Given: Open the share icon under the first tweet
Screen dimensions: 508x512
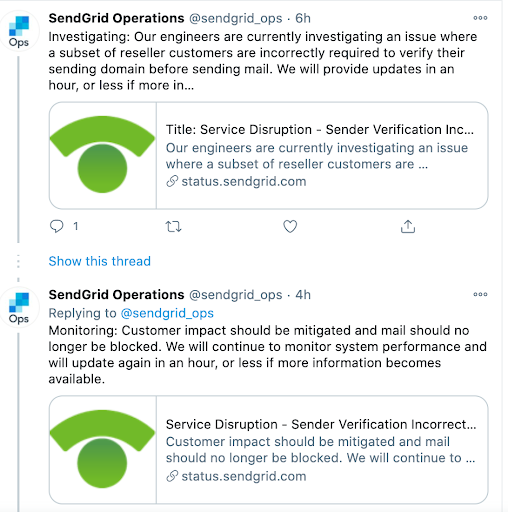Looking at the screenshot, I should click(x=408, y=226).
